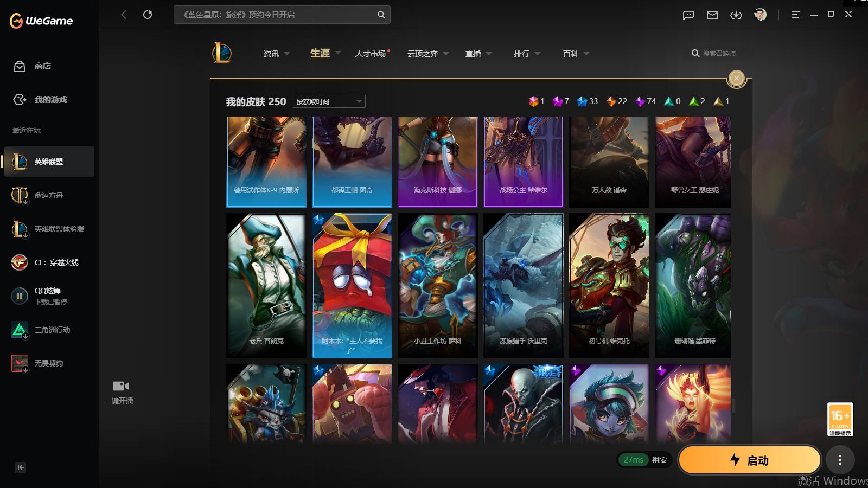
Task: Open the download manager icon
Action: pos(736,15)
